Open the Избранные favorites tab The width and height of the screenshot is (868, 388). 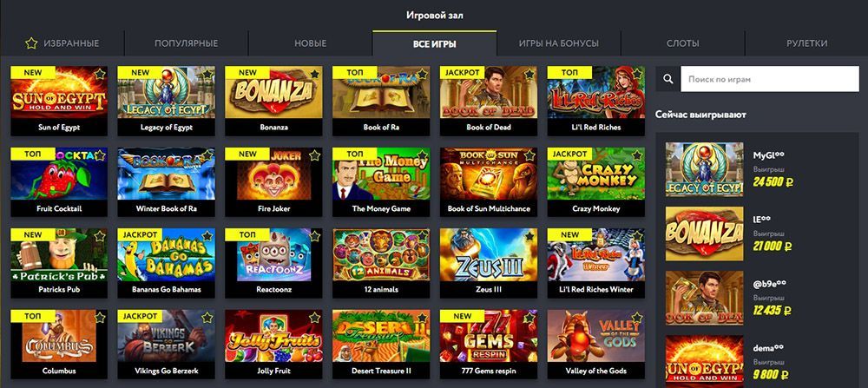(x=62, y=43)
